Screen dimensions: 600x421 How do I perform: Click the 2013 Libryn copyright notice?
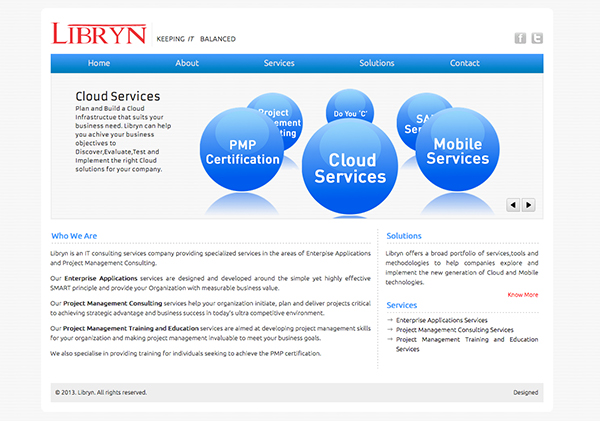(x=101, y=392)
